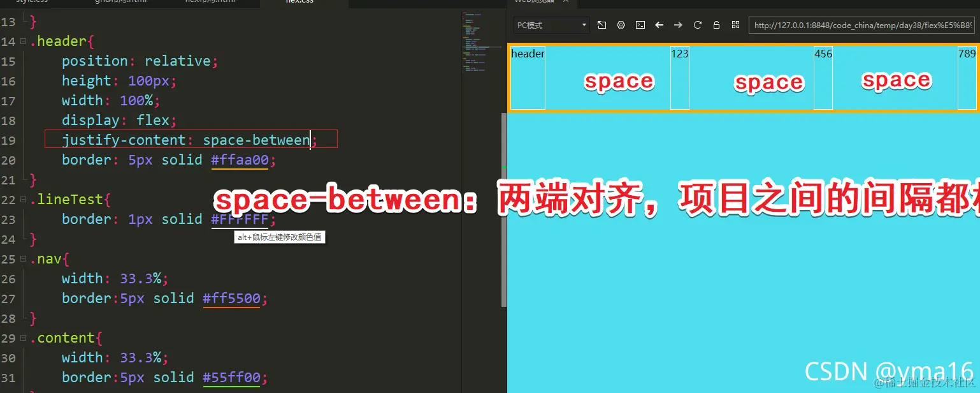Screen dimensions: 980x393
Task: Navigate forward in the browser preview
Action: tap(678, 25)
